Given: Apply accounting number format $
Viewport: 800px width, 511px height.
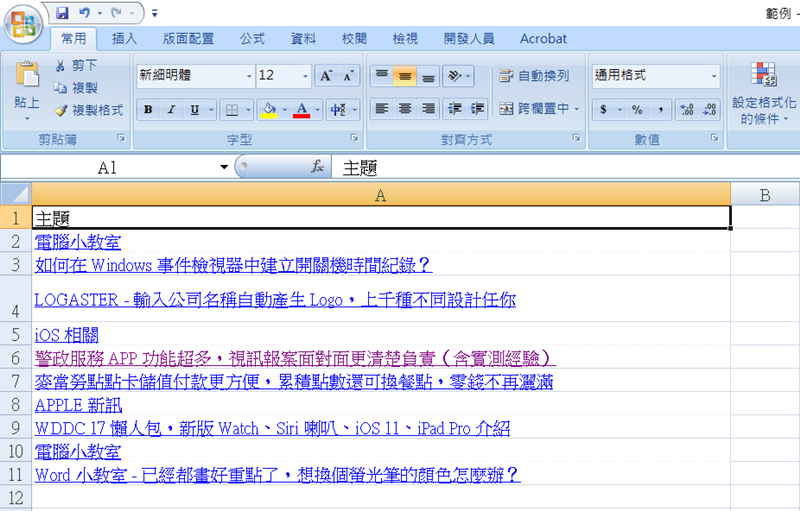Looking at the screenshot, I should (x=604, y=110).
